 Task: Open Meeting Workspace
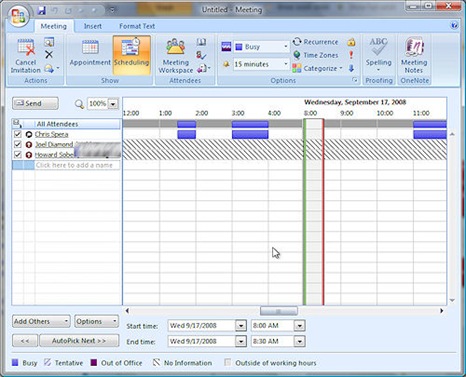(x=176, y=56)
